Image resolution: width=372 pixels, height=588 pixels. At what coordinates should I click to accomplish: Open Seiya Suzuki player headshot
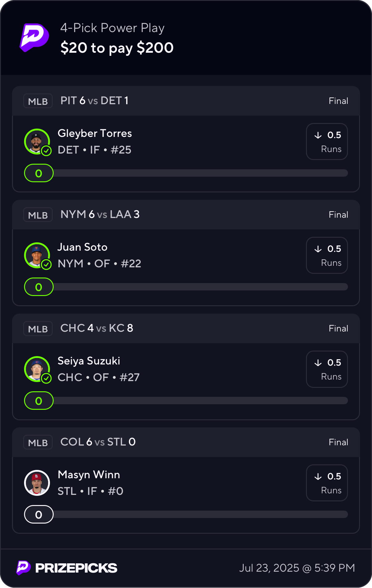(x=37, y=369)
